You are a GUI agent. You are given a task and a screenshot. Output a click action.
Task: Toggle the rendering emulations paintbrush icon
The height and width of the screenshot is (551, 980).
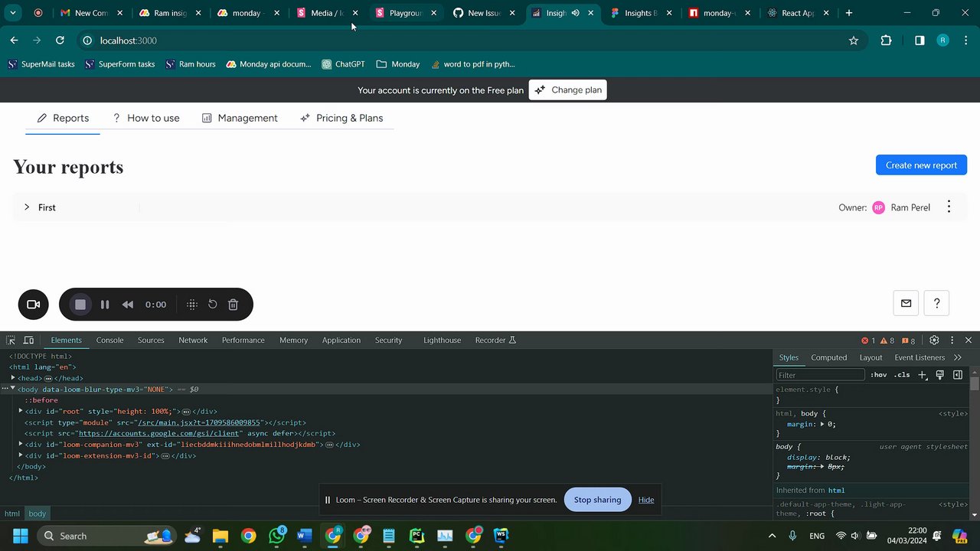click(x=940, y=375)
